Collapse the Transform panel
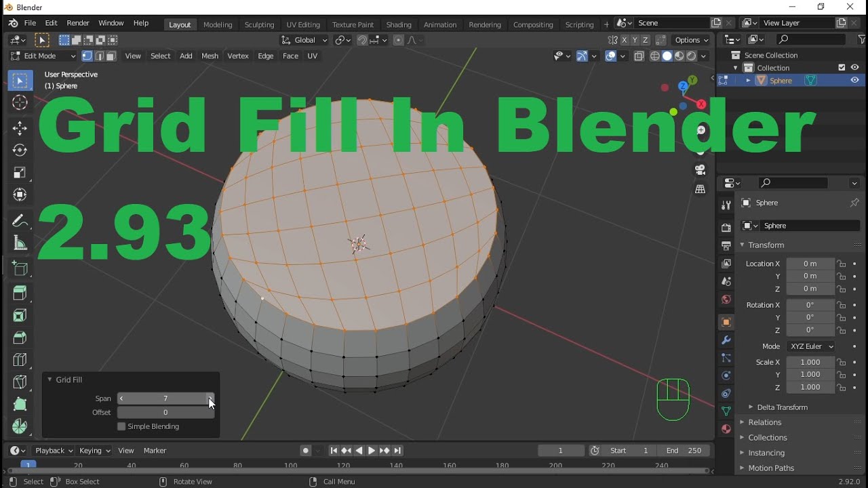This screenshot has height=488, width=868. click(742, 245)
